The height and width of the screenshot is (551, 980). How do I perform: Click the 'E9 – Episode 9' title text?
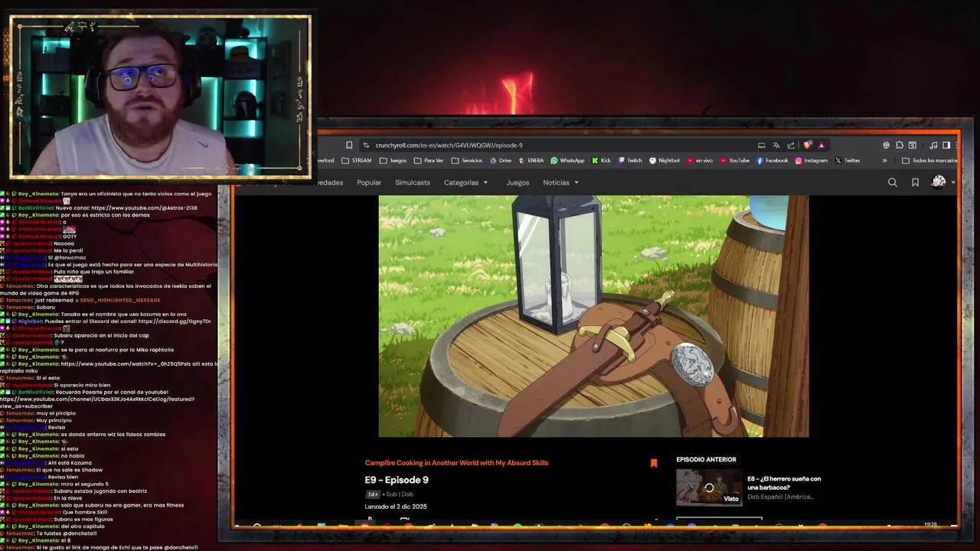coord(397,480)
